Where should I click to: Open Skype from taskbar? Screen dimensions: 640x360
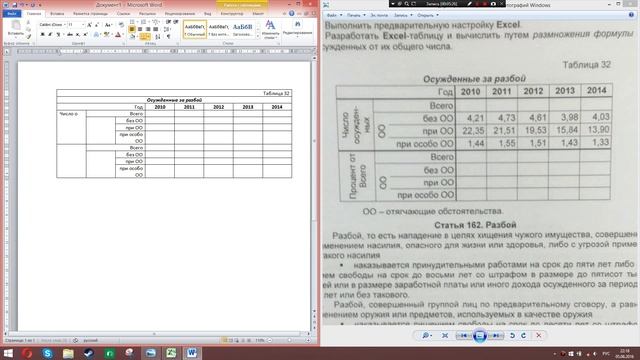(47, 353)
